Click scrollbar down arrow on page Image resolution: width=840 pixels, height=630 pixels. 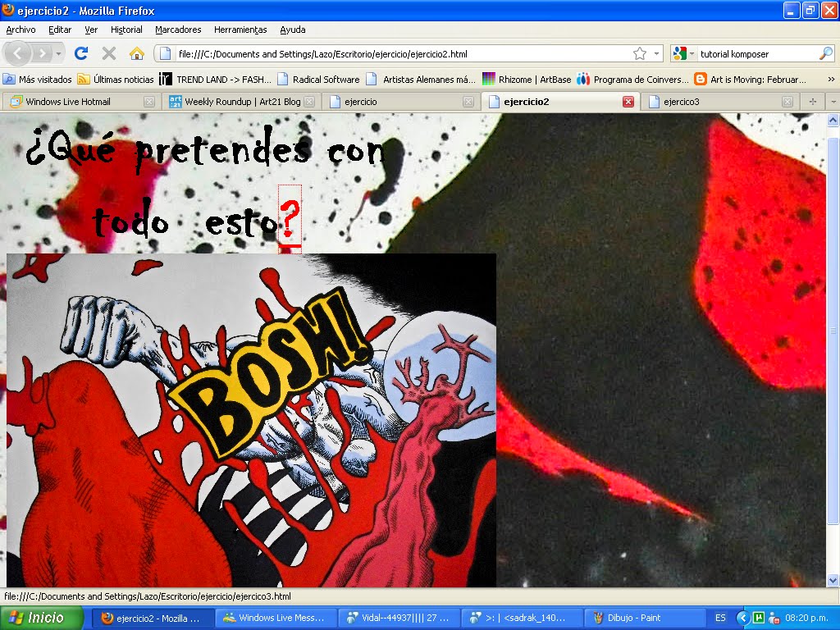click(833, 580)
